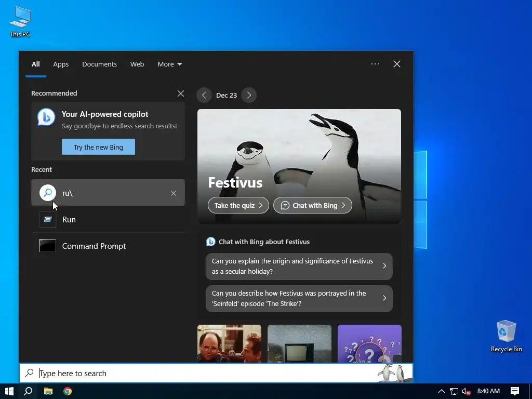This screenshot has height=399, width=532.
Task: Switch to the Web search tab
Action: (137, 64)
